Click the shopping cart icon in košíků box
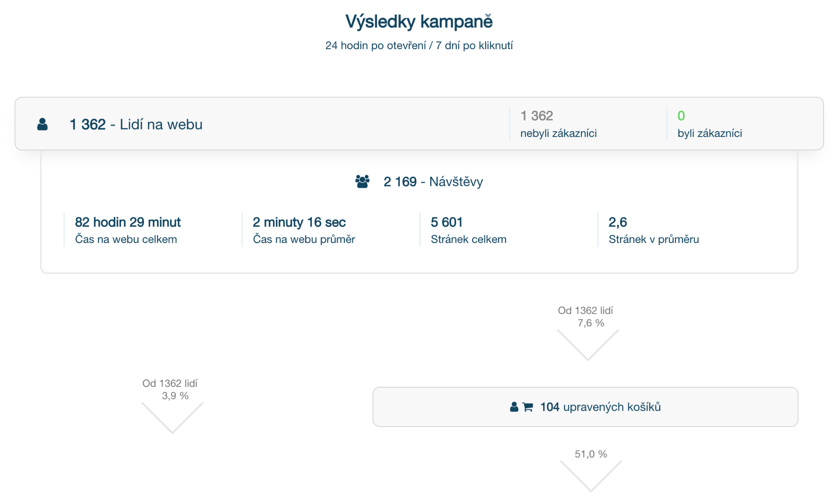The image size is (840, 504). [x=528, y=407]
